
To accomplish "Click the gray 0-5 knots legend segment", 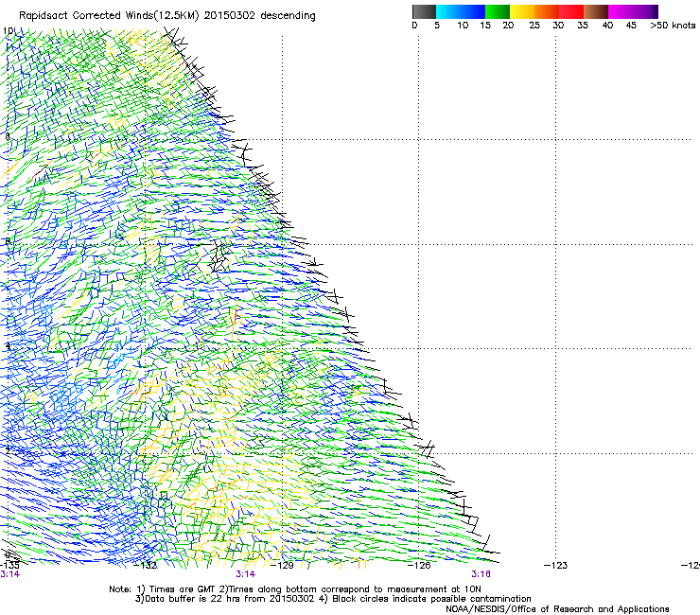I will coord(424,11).
